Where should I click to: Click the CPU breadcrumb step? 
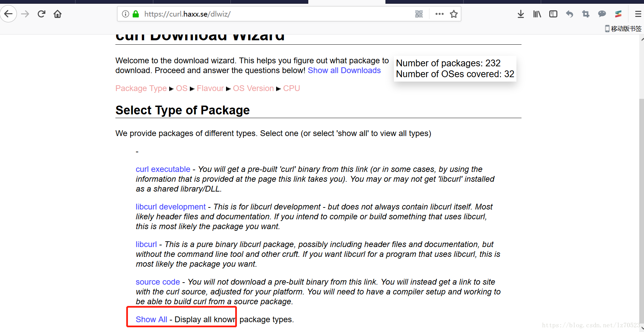coord(292,88)
